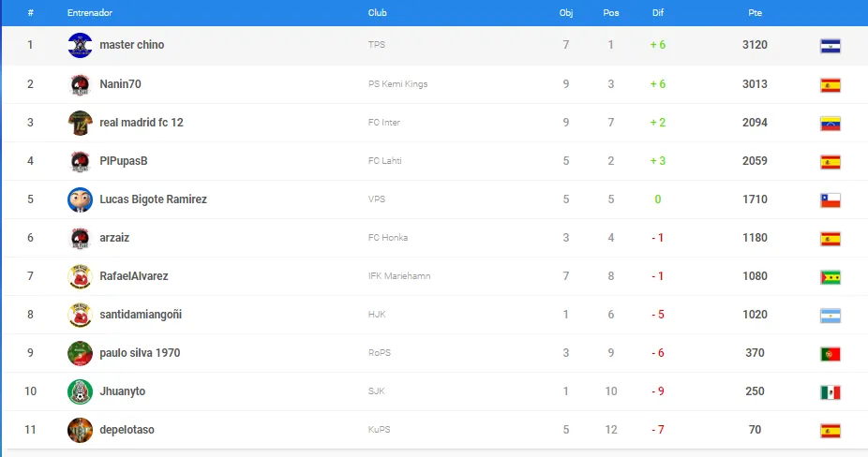Click the KuPS club name
Viewport: 868px width, 457px height.
click(380, 430)
